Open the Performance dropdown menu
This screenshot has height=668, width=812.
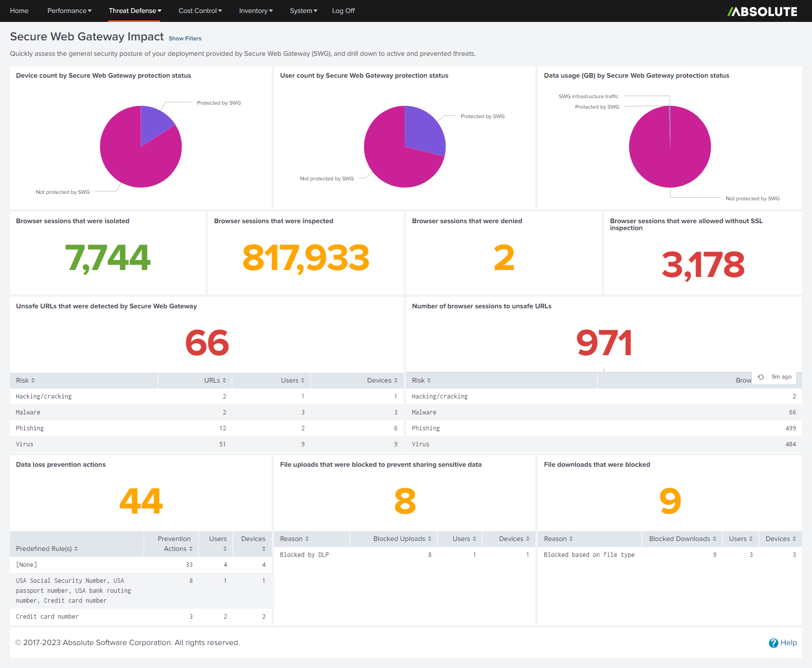click(x=69, y=11)
